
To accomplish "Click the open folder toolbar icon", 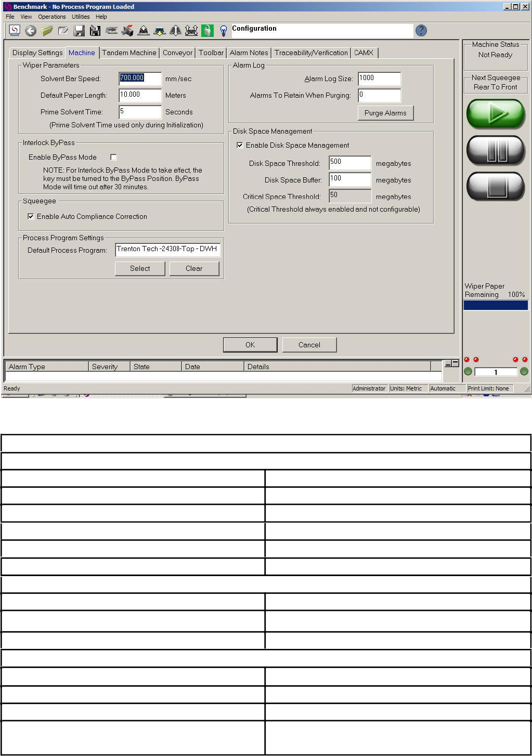I will coord(47,31).
